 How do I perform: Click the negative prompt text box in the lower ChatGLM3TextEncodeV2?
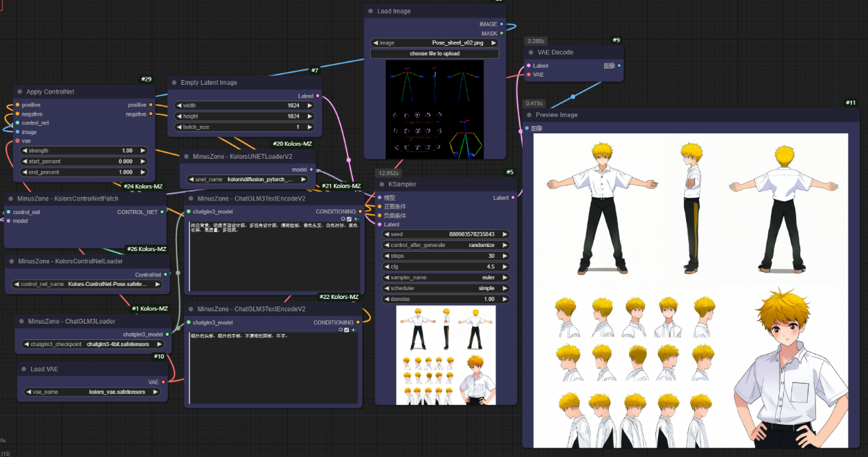[272, 368]
